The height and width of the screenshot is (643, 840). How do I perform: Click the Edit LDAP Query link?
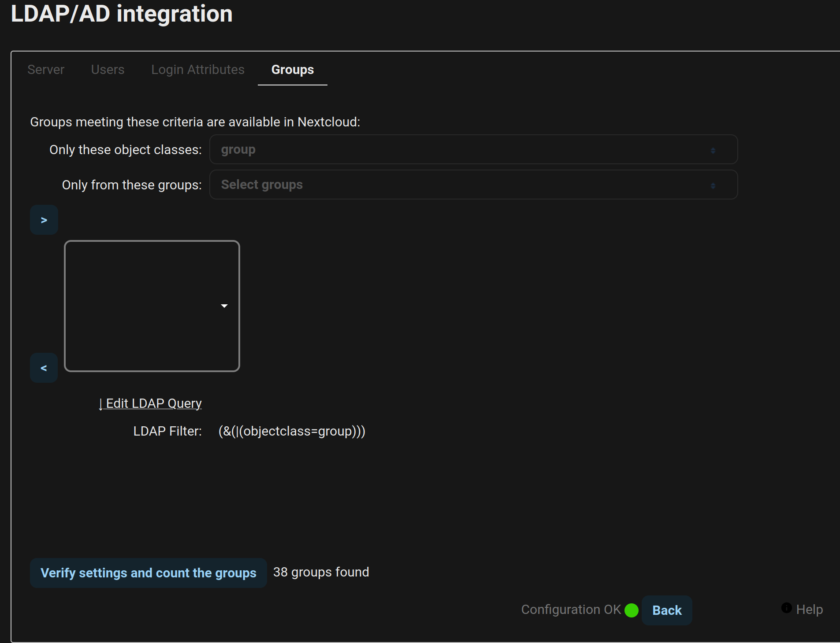coord(150,403)
